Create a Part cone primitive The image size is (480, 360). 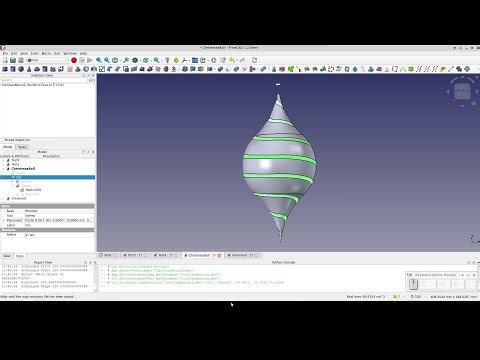point(29,69)
